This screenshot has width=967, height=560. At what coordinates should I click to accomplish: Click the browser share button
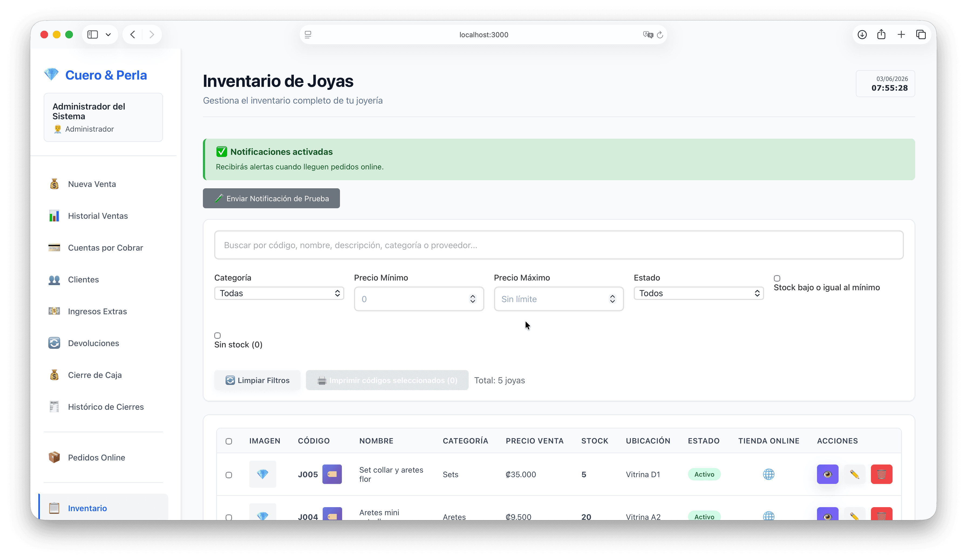(x=881, y=35)
